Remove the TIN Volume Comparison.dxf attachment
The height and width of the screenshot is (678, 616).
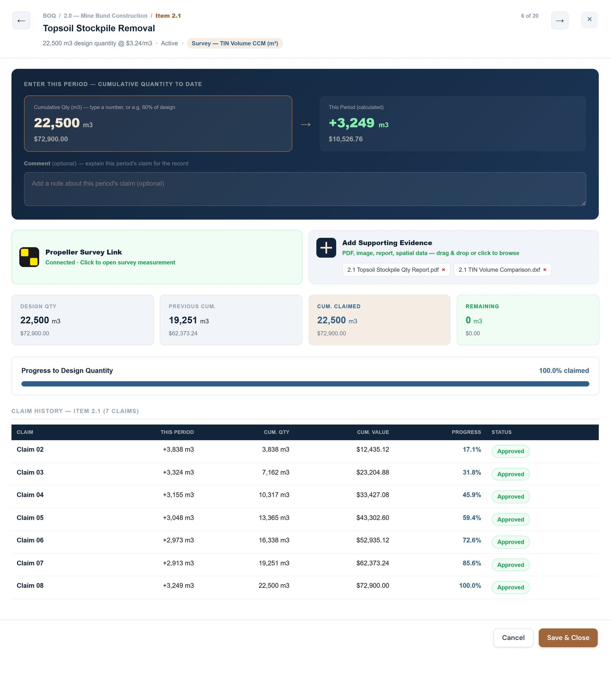tap(545, 270)
